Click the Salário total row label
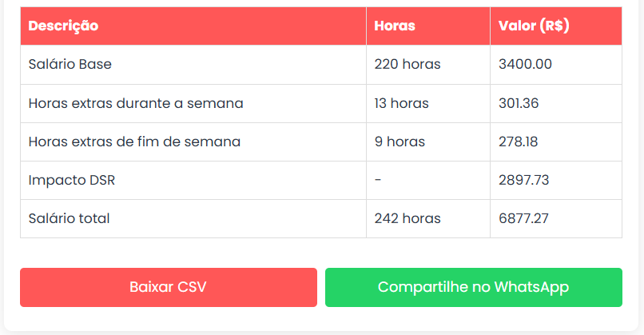This screenshot has height=335, width=644. tap(69, 218)
